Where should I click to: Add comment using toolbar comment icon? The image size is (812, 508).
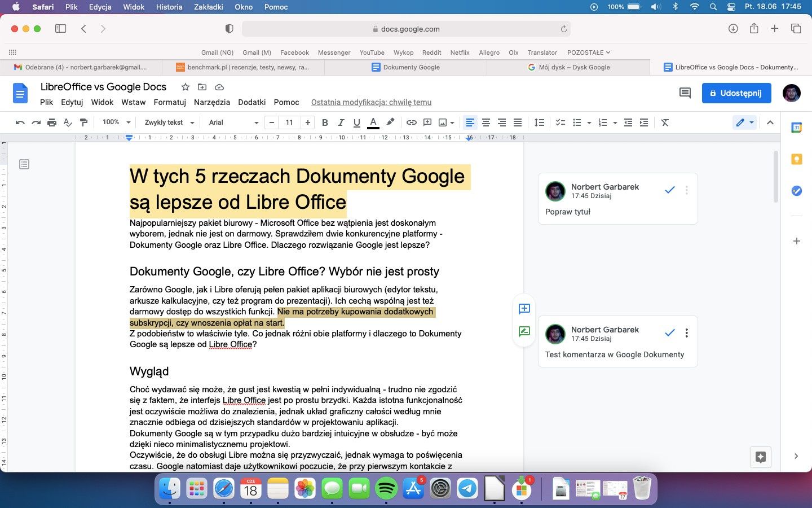pyautogui.click(x=427, y=122)
